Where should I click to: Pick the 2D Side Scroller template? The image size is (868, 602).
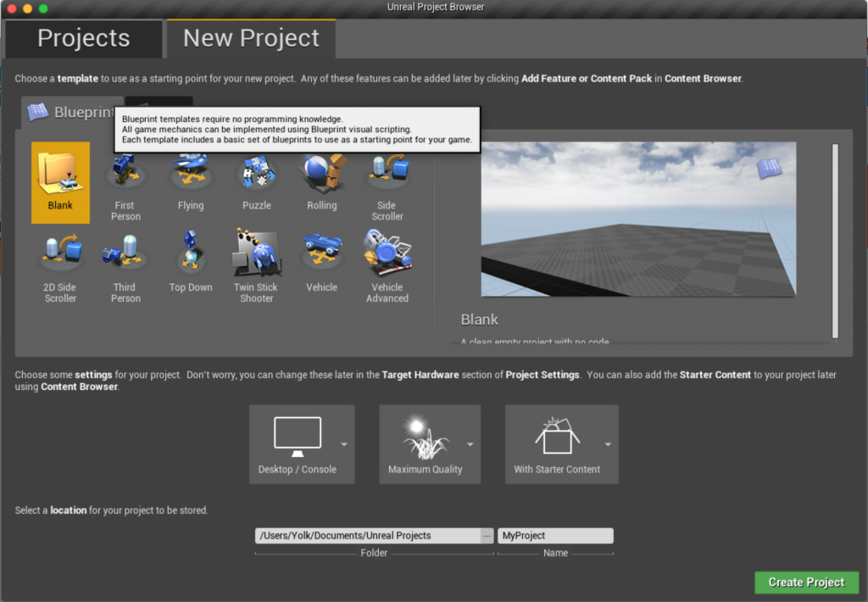click(60, 267)
